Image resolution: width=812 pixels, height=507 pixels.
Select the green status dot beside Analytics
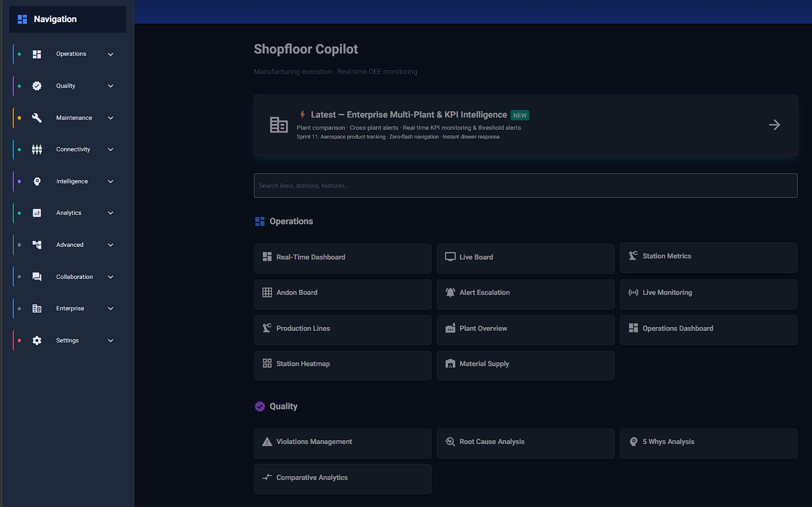19,213
